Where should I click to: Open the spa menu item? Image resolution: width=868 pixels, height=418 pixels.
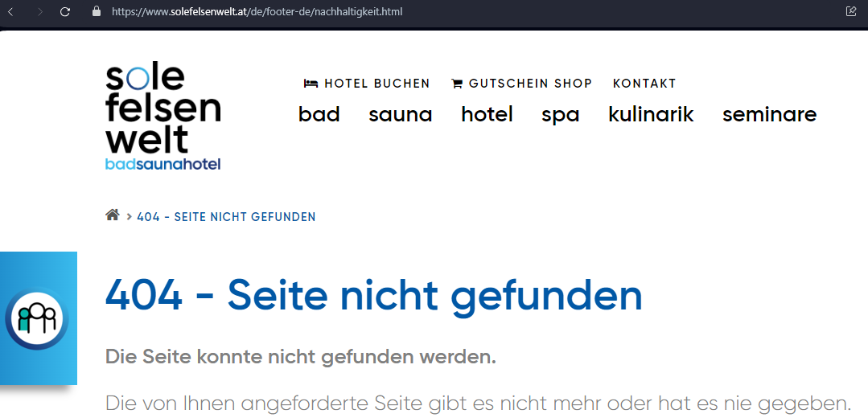pyautogui.click(x=560, y=116)
